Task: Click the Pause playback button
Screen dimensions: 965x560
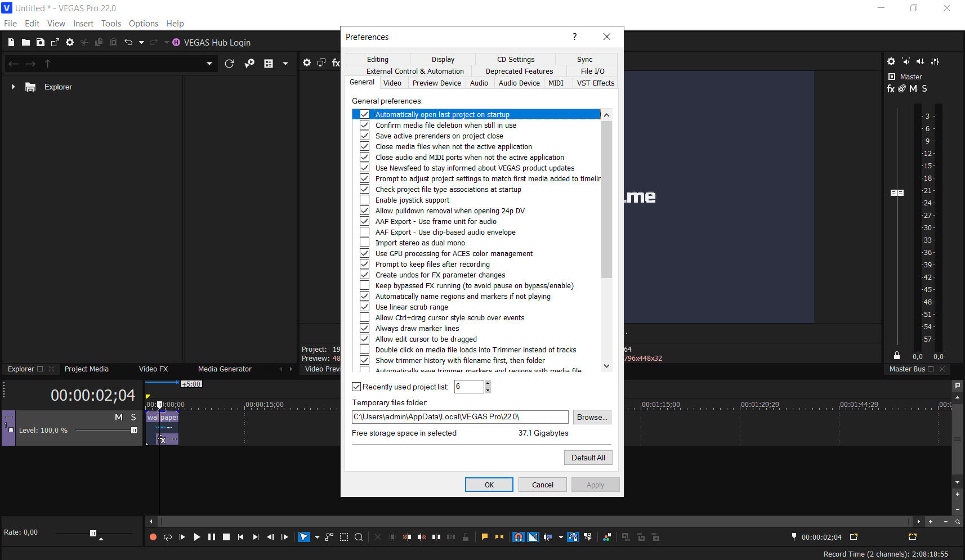Action: tap(212, 537)
